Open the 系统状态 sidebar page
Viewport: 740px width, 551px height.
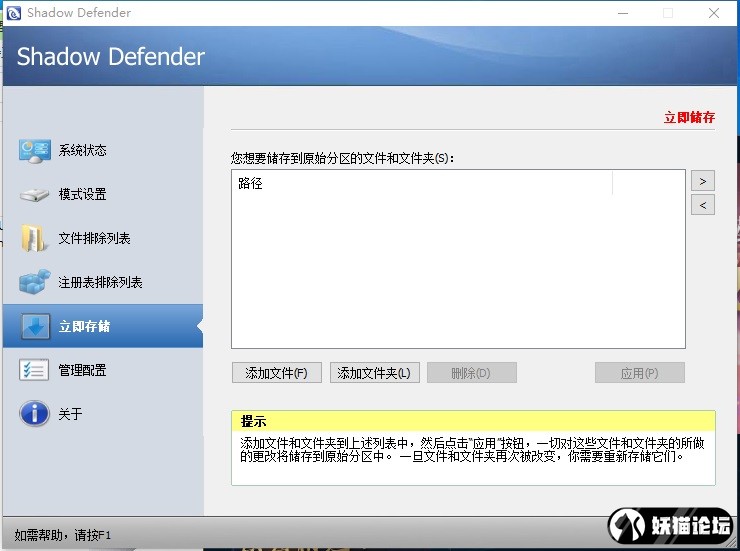click(x=103, y=150)
